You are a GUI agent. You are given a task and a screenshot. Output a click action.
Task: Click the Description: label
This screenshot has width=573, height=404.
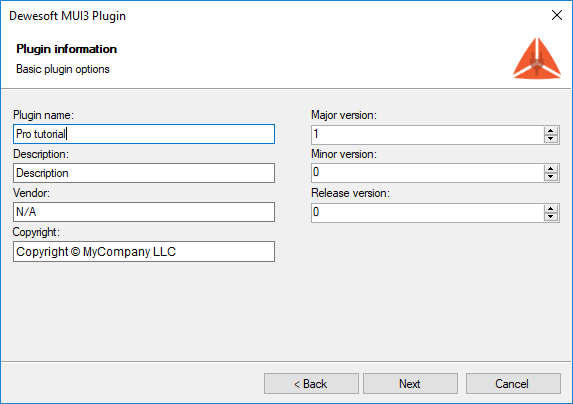pyautogui.click(x=41, y=154)
